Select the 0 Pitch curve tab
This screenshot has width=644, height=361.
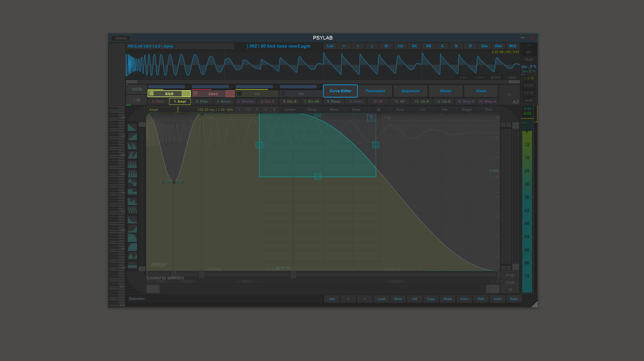(x=158, y=102)
